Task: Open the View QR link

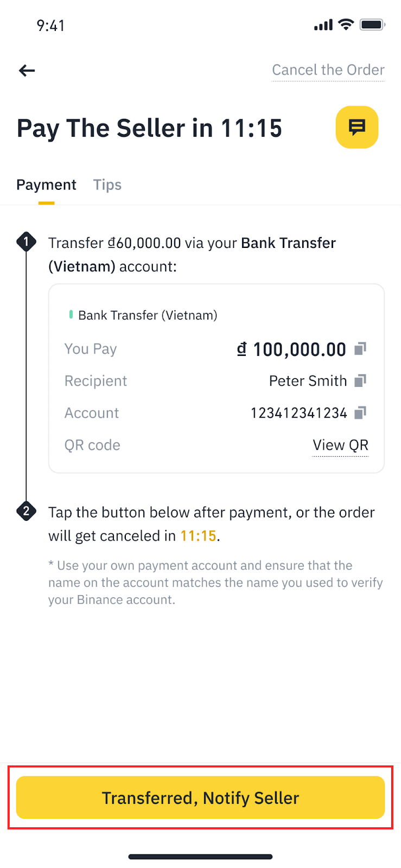Action: tap(340, 445)
